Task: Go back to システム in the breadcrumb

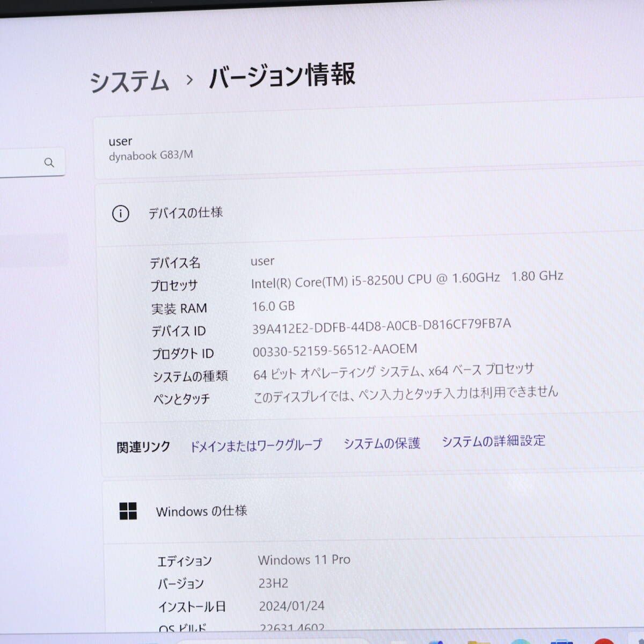Action: 129,82
